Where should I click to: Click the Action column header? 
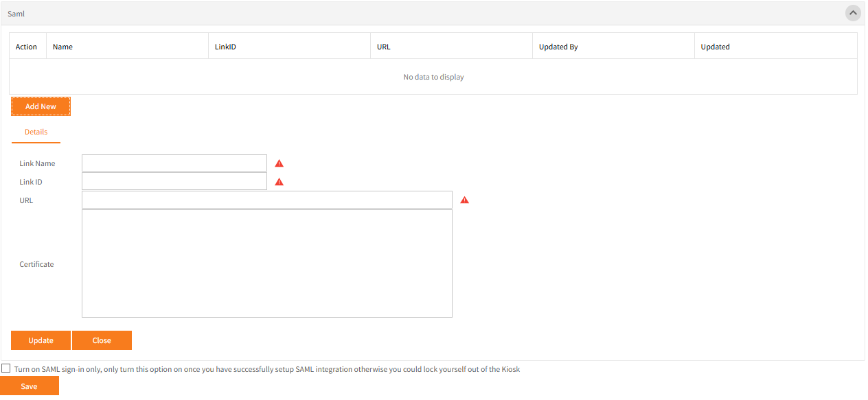pos(26,47)
